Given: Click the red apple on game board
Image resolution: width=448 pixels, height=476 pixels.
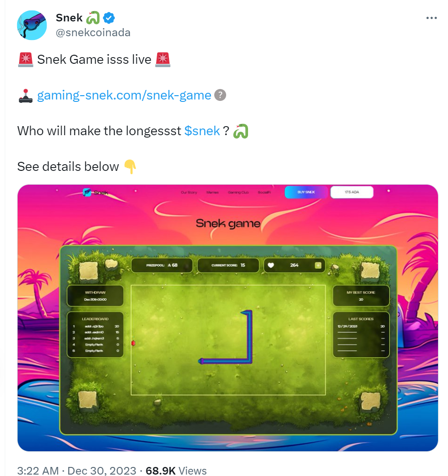Looking at the screenshot, I should (133, 343).
